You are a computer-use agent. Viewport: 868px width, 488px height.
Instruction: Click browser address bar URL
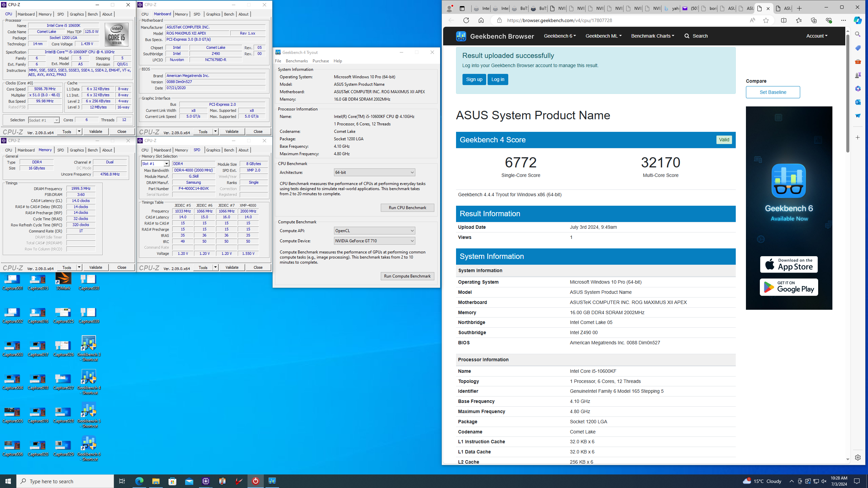tap(559, 20)
